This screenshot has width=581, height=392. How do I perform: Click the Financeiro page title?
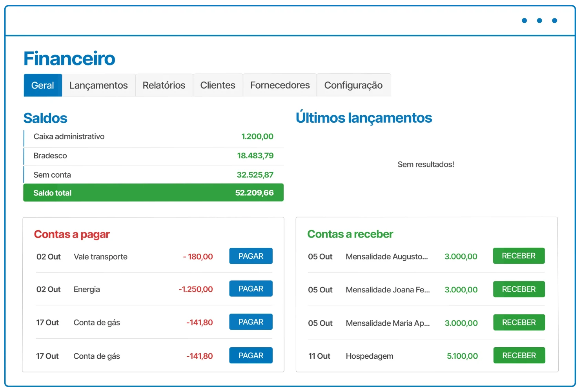69,58
